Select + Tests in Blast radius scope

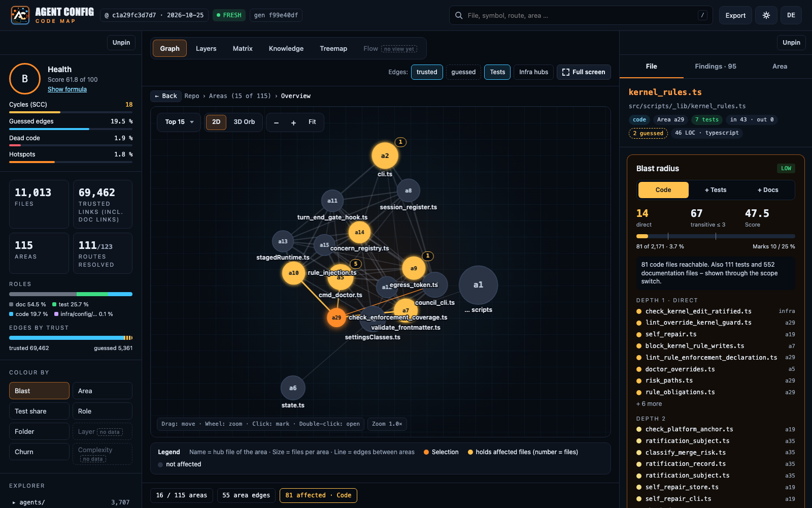[716, 190]
